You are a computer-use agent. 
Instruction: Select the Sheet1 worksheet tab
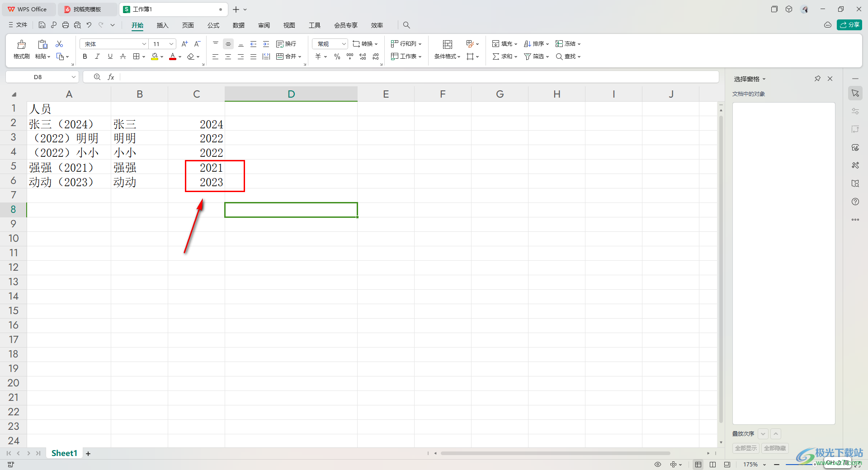[64, 453]
